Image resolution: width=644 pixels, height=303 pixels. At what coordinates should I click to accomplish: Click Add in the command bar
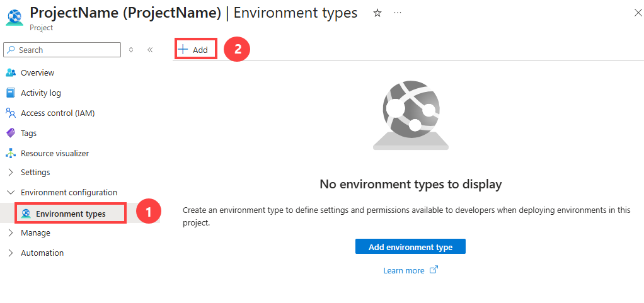pos(195,50)
